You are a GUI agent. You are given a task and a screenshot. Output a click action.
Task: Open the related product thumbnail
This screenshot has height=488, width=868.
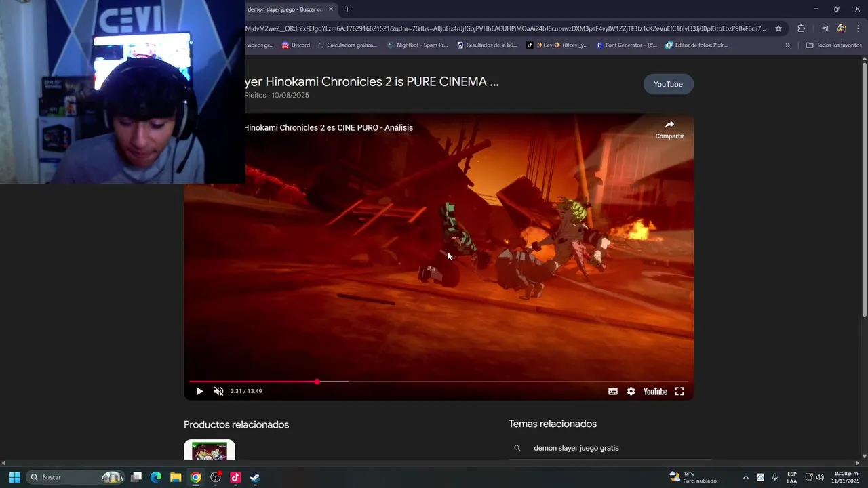[210, 450]
